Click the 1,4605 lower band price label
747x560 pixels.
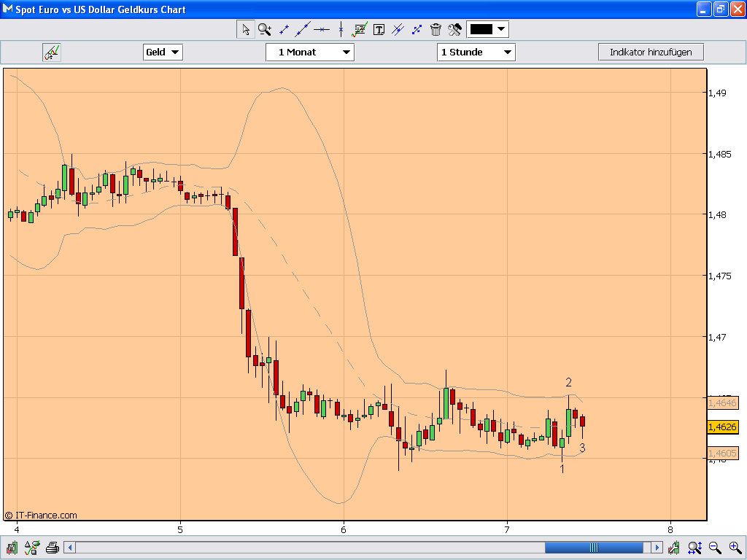tap(722, 453)
